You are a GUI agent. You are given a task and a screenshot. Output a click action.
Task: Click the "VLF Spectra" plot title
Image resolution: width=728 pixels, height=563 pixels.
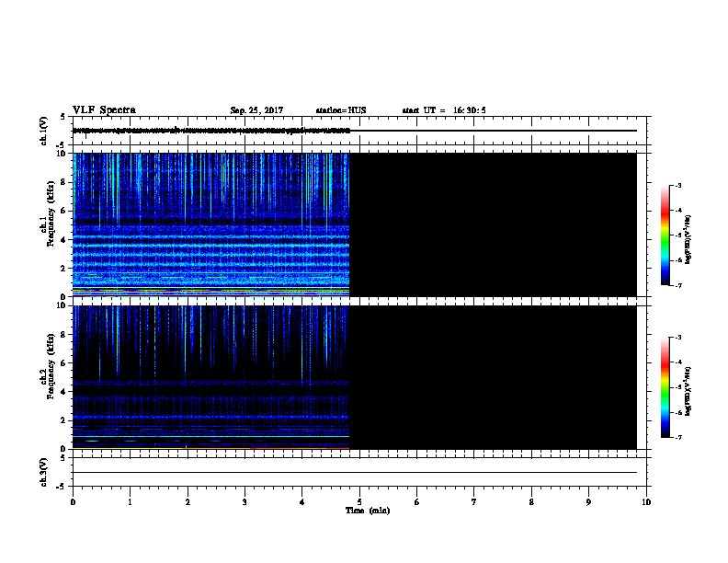[104, 110]
